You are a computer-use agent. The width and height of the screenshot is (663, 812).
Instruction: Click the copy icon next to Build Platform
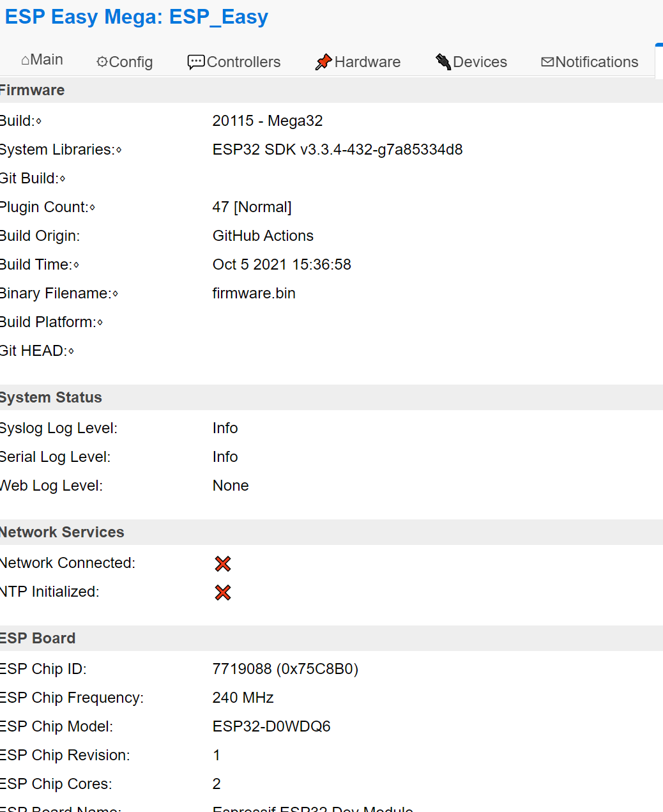pos(100,323)
